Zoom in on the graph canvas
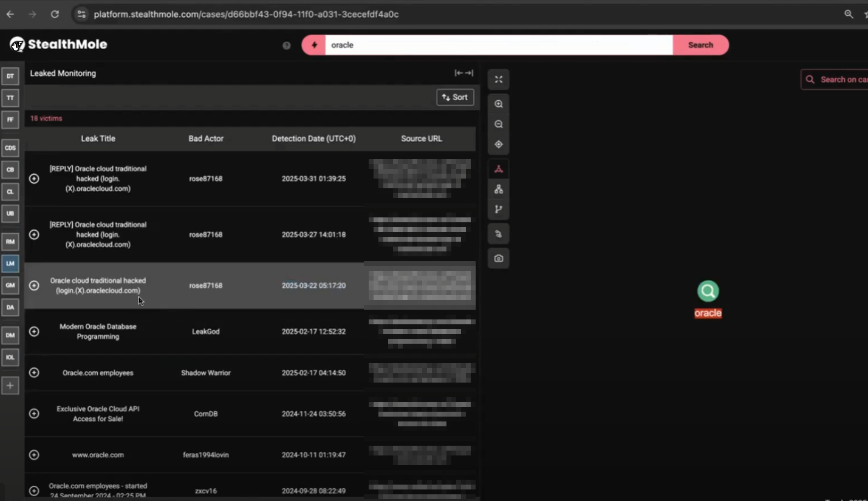Viewport: 868px width, 501px height. (499, 104)
